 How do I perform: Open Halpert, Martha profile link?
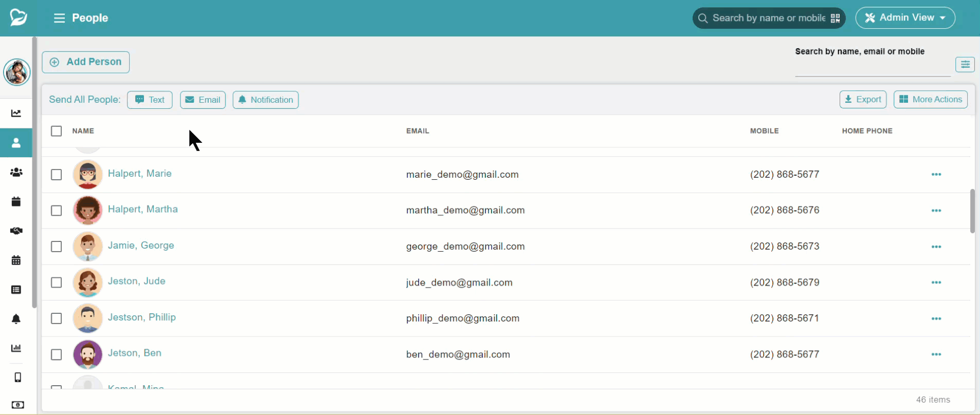pos(143,209)
